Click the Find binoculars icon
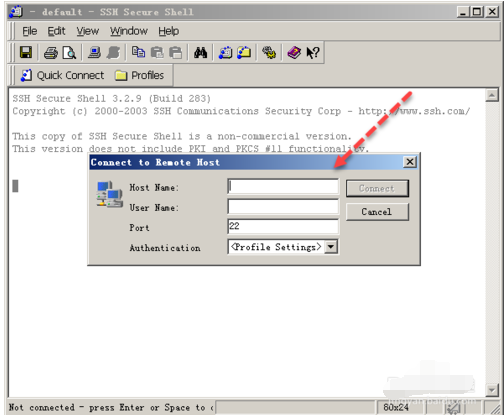The height and width of the screenshot is (415, 504). [x=200, y=52]
